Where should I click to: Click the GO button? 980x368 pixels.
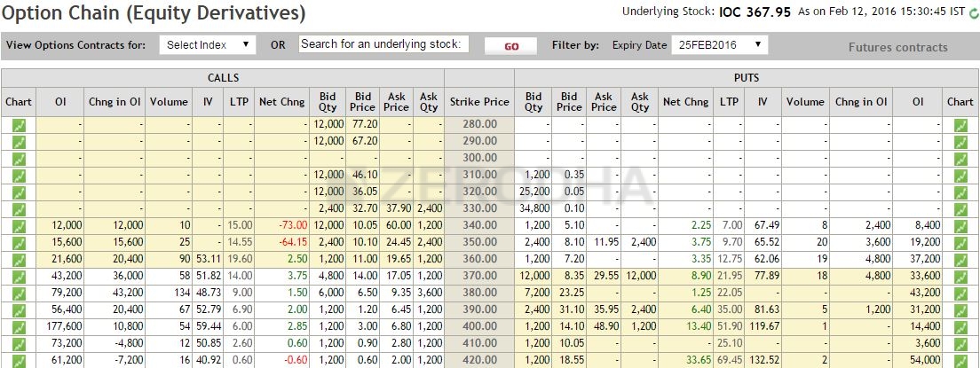[x=510, y=46]
